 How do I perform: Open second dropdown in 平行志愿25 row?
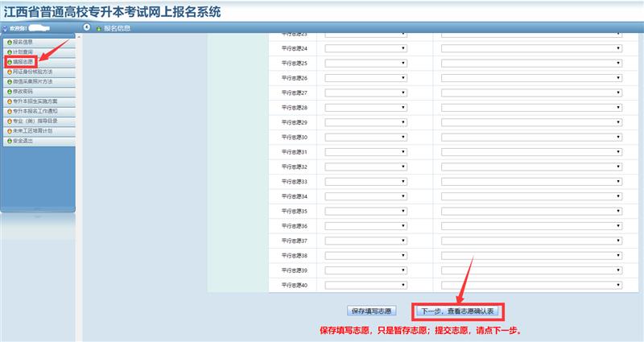pos(532,64)
